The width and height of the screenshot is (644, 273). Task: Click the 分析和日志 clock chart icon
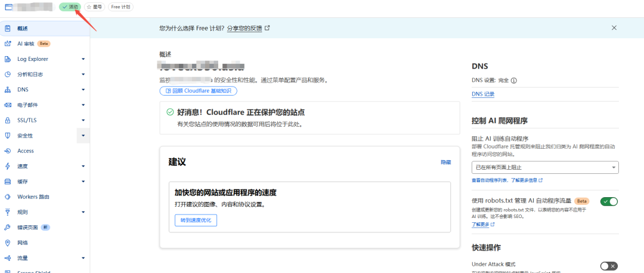[x=7, y=75]
